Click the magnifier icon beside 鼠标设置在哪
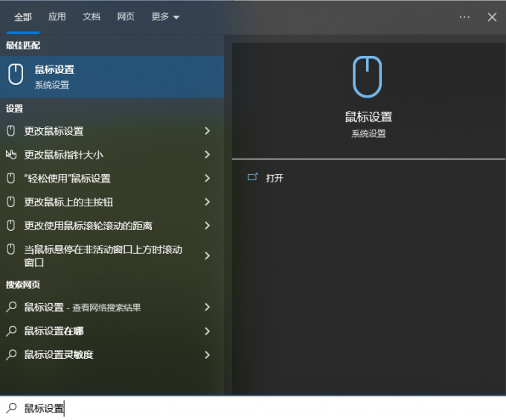 (x=11, y=331)
